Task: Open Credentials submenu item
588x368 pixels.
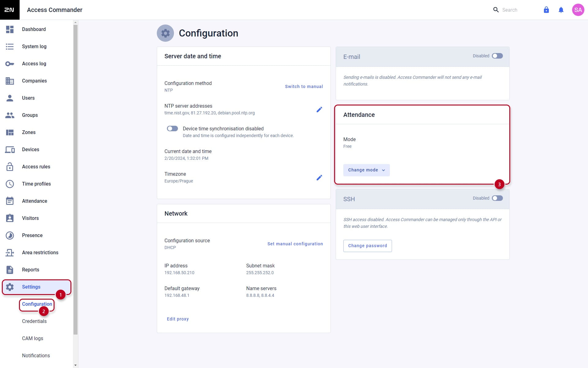Action: pyautogui.click(x=34, y=321)
